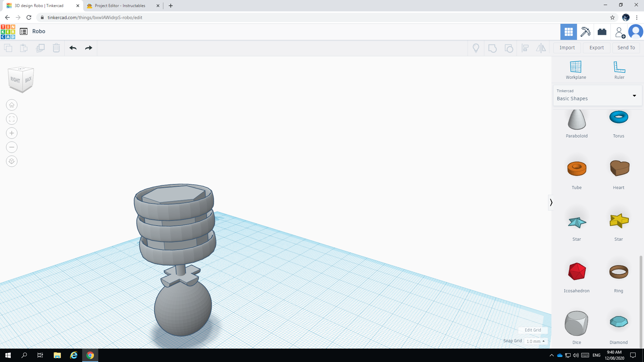Zoom in with the plus button
644x362 pixels.
coord(12,133)
